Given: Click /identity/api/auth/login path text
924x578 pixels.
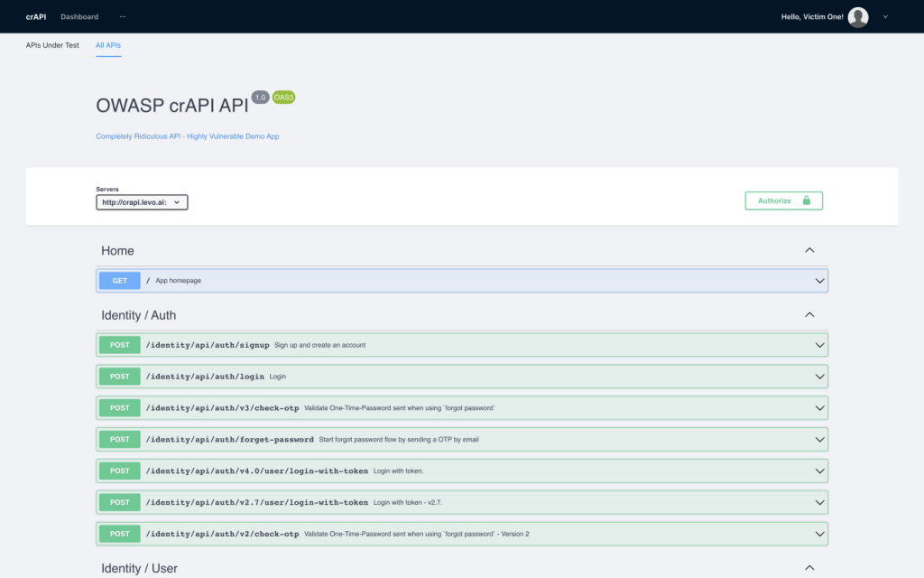Looking at the screenshot, I should [x=205, y=377].
